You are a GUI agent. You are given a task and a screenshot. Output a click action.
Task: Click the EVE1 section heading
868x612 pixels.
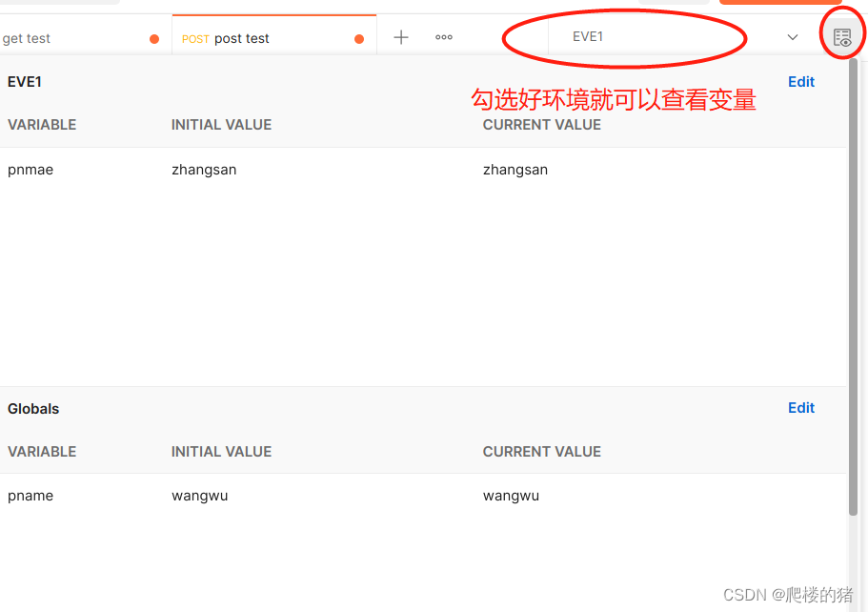pos(25,82)
